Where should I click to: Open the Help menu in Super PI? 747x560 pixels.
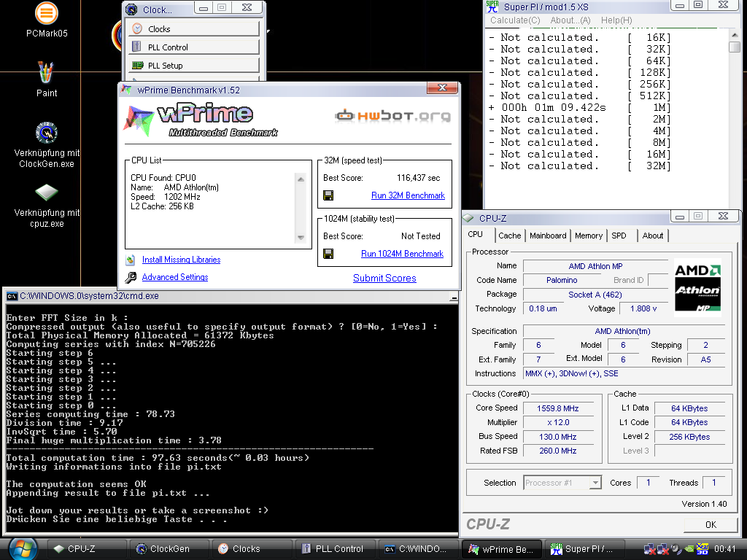click(616, 20)
